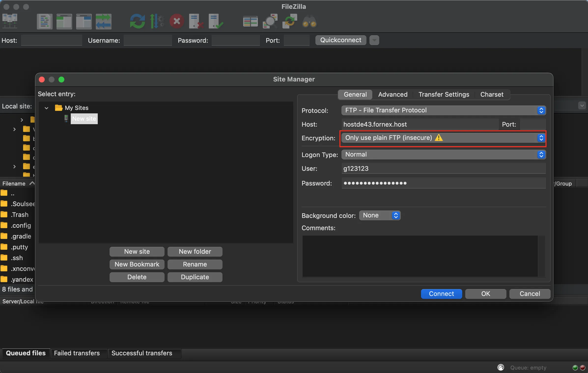Click the green activity indicator light
Viewport: 588px width, 373px height.
click(x=575, y=367)
